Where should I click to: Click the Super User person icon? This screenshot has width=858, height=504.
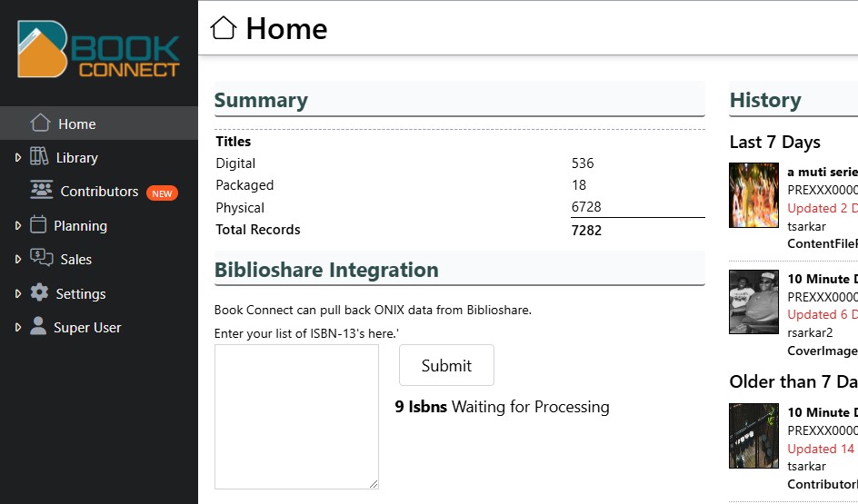tap(38, 326)
